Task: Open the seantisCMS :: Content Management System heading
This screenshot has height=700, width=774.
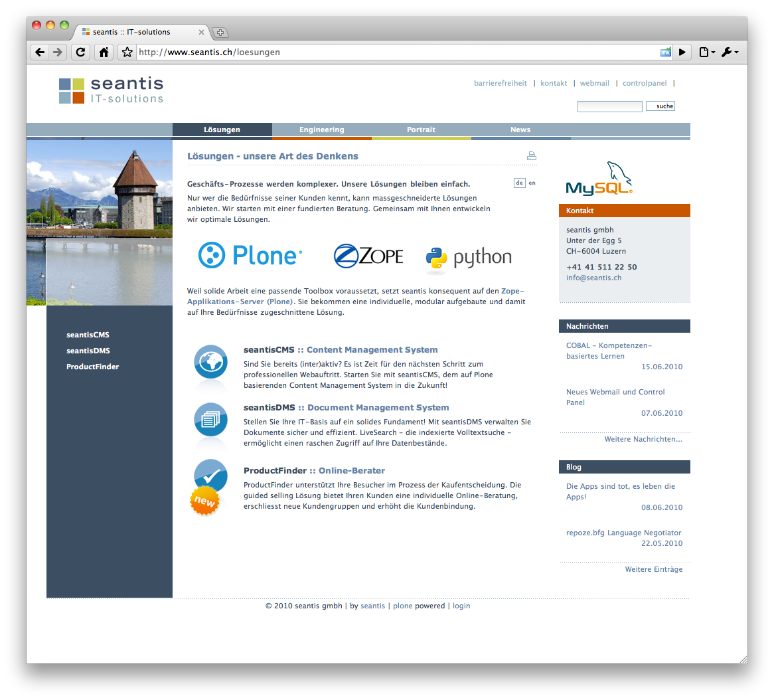Action: 341,350
